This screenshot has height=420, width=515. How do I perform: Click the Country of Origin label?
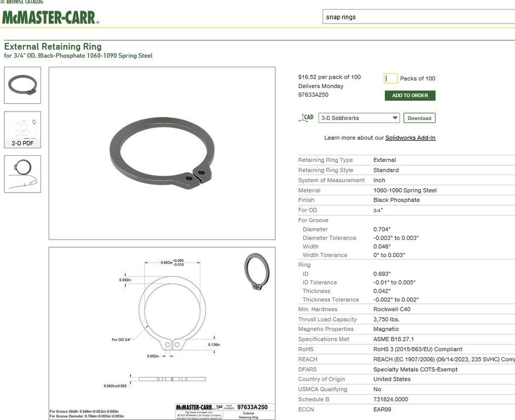point(322,380)
